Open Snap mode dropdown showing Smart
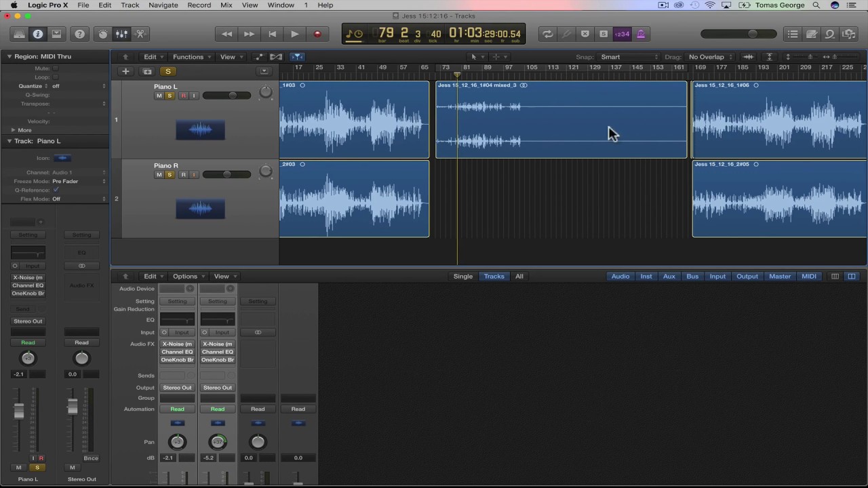This screenshot has height=488, width=868. [x=629, y=57]
